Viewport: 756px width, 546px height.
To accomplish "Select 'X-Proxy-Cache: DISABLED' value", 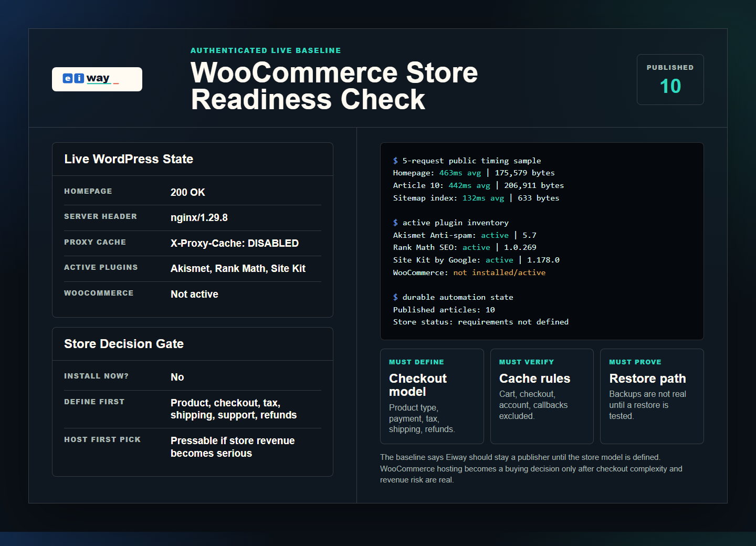I will 235,243.
